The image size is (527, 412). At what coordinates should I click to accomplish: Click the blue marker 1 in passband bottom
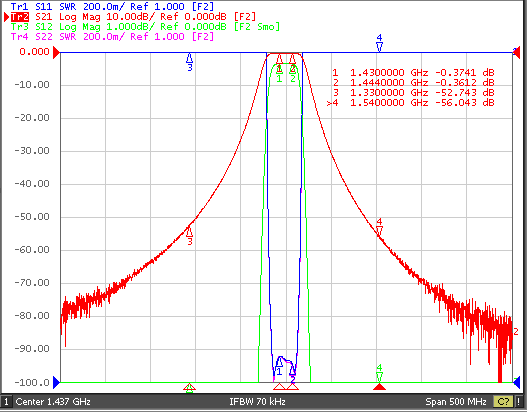[279, 366]
